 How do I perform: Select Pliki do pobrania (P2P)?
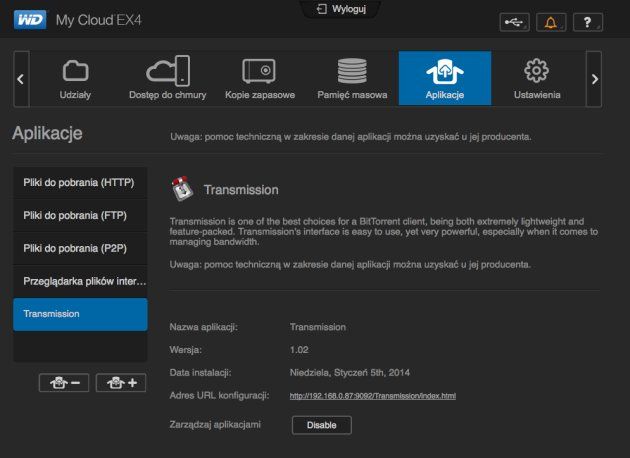tap(80, 248)
